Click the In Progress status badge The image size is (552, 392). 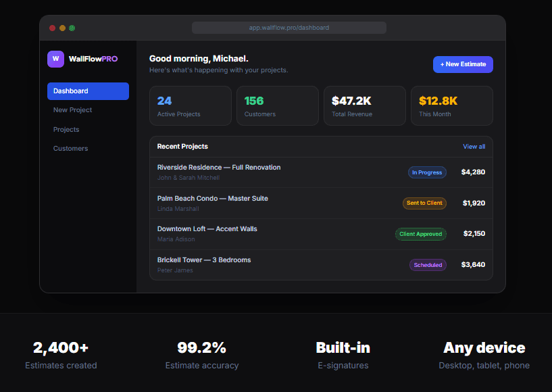point(427,172)
